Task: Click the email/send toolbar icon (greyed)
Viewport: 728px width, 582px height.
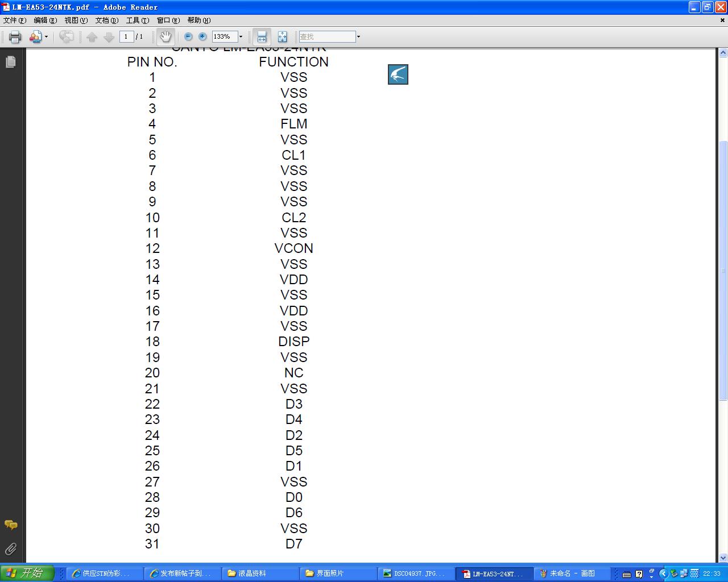Action: [67, 37]
